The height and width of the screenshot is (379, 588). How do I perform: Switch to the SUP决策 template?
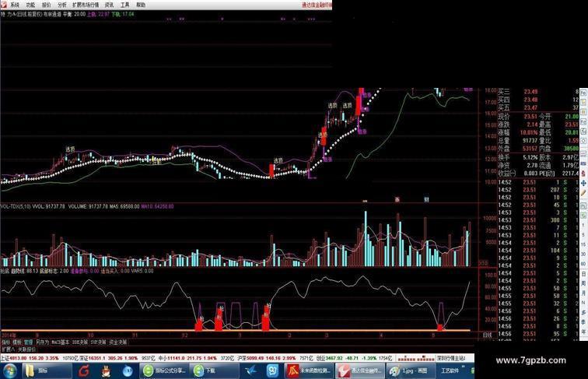(x=99, y=342)
